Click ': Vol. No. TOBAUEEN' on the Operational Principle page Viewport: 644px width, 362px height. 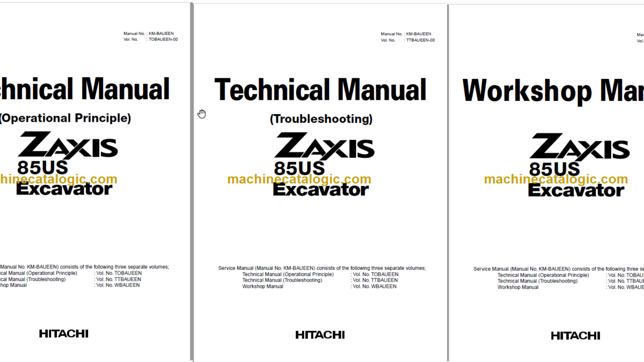[118, 273]
